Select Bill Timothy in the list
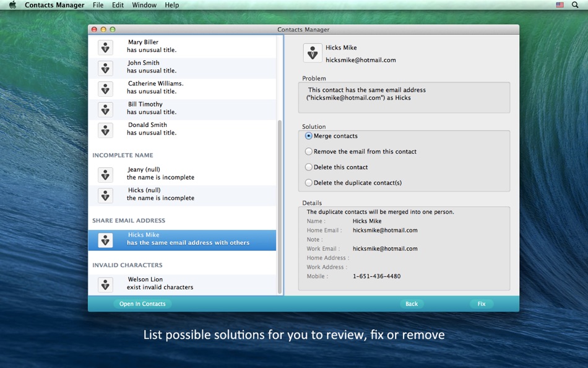Screen dimensions: 588x368 [182, 109]
